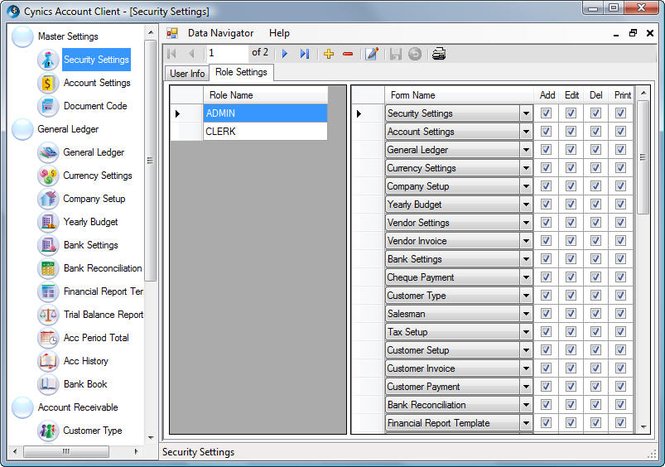Viewport: 665px width, 467px height.
Task: Click the save floppy disk icon
Action: [x=395, y=54]
